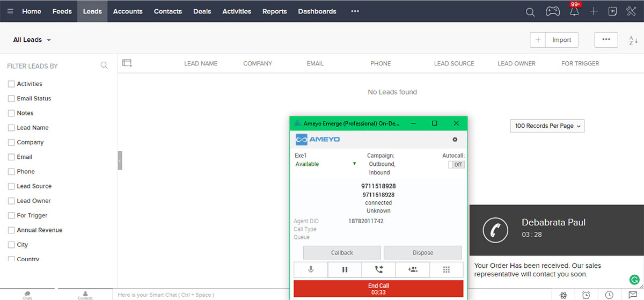Open the 100 Records Per Page dropdown

pyautogui.click(x=547, y=126)
